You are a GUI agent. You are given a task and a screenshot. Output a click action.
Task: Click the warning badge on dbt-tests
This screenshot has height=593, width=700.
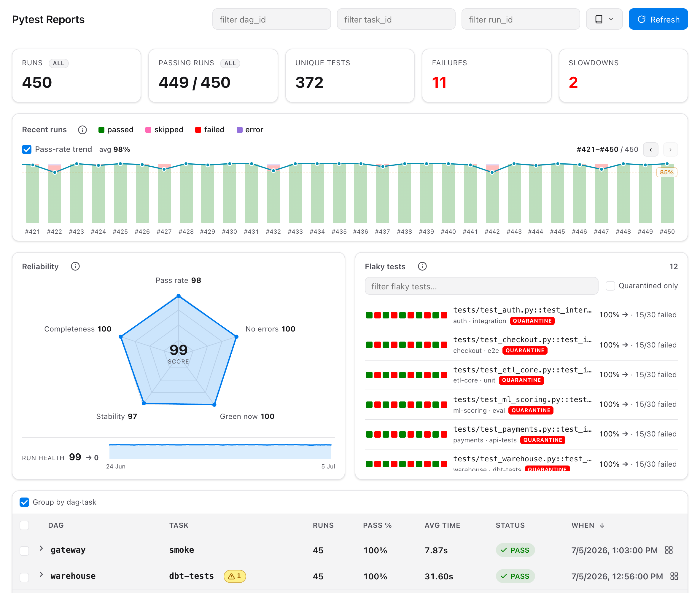pyautogui.click(x=235, y=576)
